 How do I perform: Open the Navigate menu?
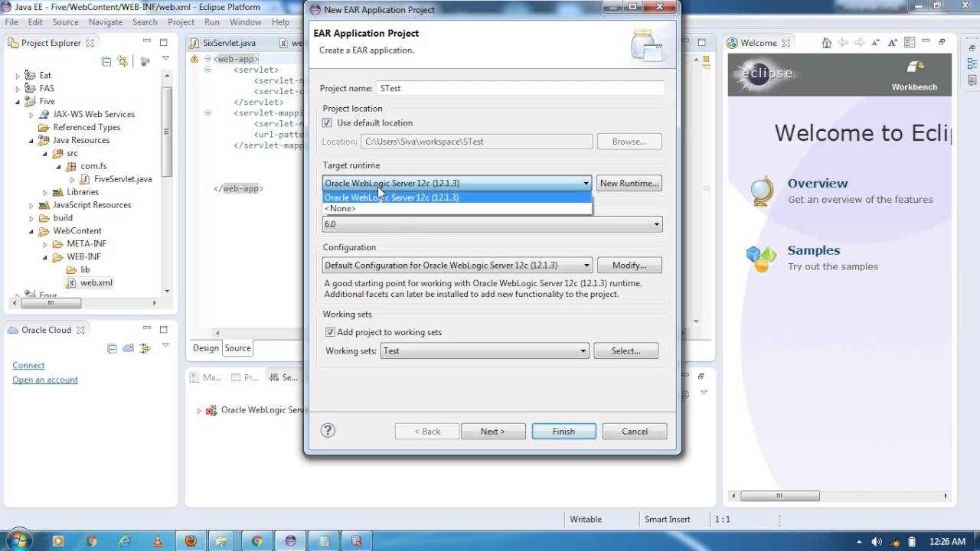click(x=105, y=22)
